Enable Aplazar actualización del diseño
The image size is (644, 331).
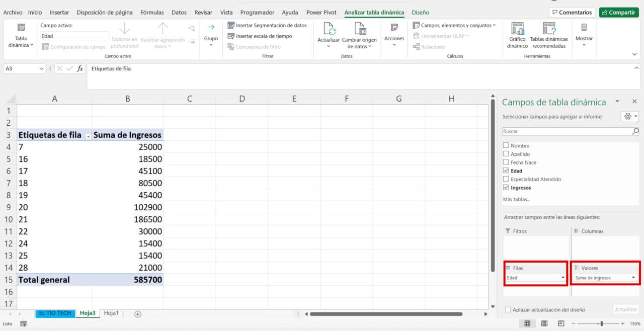pos(508,310)
